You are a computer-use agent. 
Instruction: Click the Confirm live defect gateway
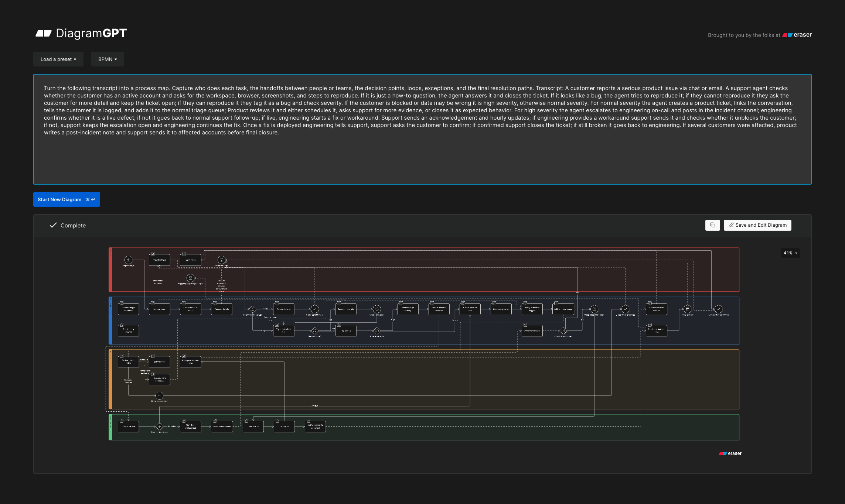tap(159, 426)
